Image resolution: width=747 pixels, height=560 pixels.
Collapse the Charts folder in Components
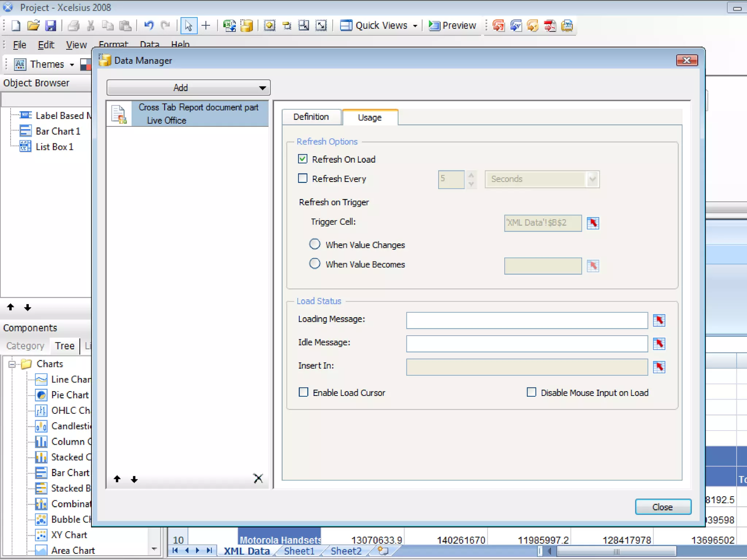point(12,364)
